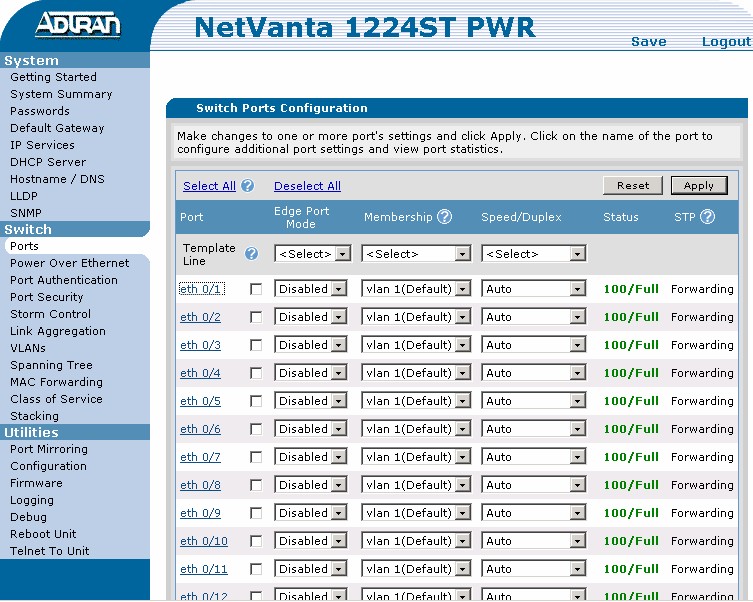753x602 pixels.
Task: Select the eth 0/3 row checkbox
Action: [x=256, y=345]
